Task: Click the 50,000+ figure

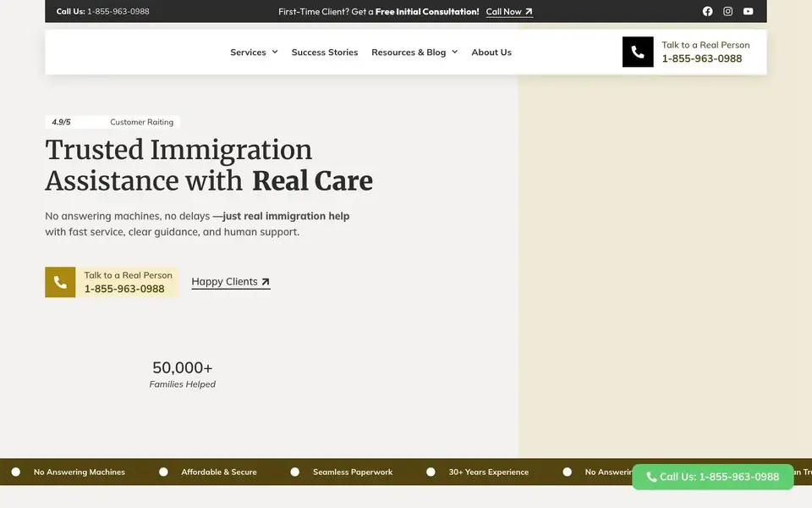Action: point(183,367)
